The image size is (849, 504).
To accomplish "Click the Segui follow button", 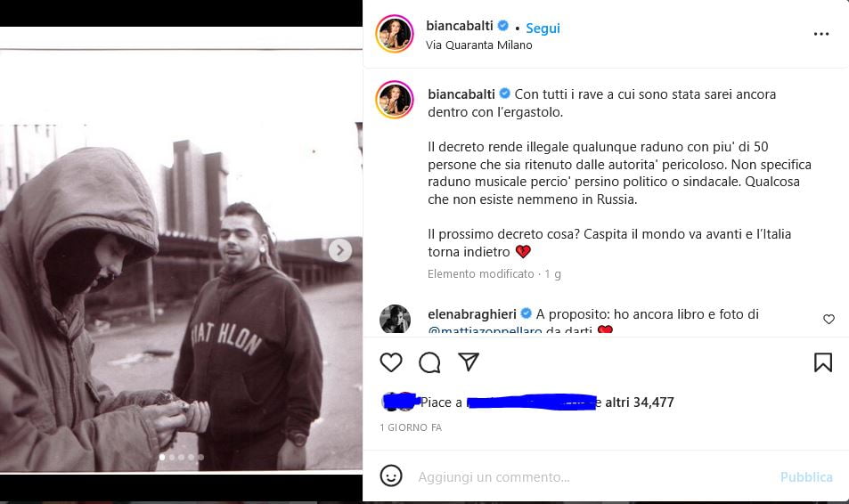I will pos(543,28).
